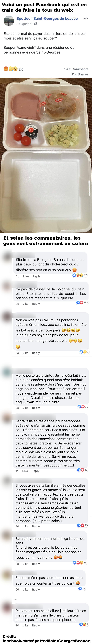
Task: Like the Siboire de la Bologne comment
Action: pyautogui.click(x=26, y=276)
